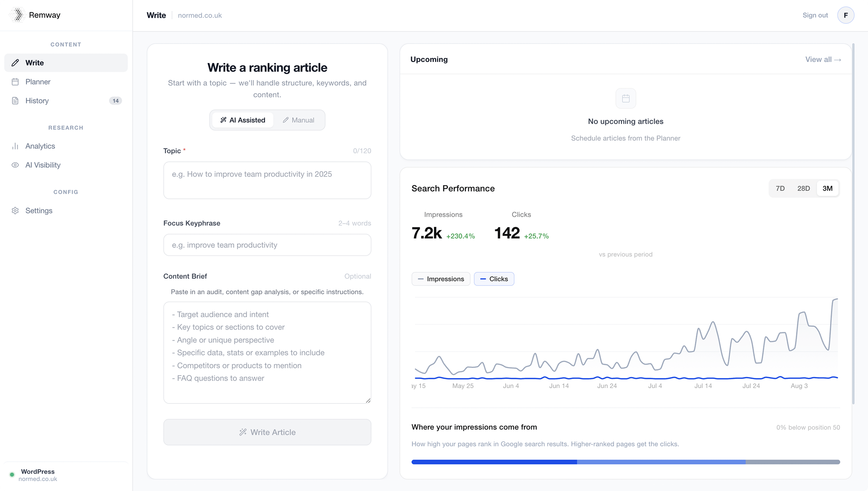
Task: Click the WordPress normed.co.uk connection
Action: click(66, 475)
